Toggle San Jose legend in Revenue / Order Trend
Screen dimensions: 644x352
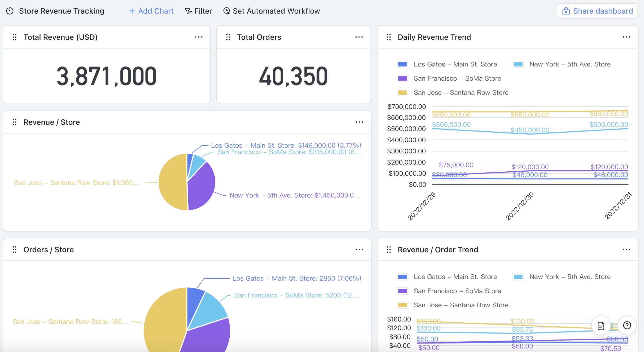453,305
